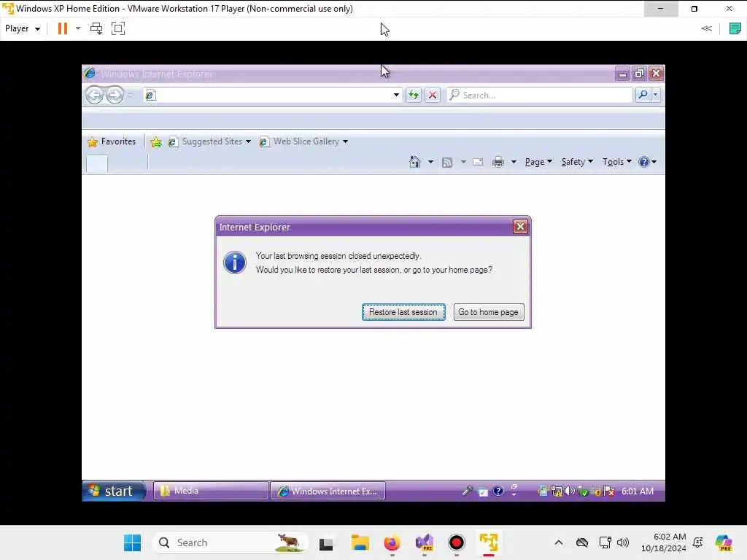Click the VMware green notes icon
The height and width of the screenshot is (560, 747).
pyautogui.click(x=735, y=28)
